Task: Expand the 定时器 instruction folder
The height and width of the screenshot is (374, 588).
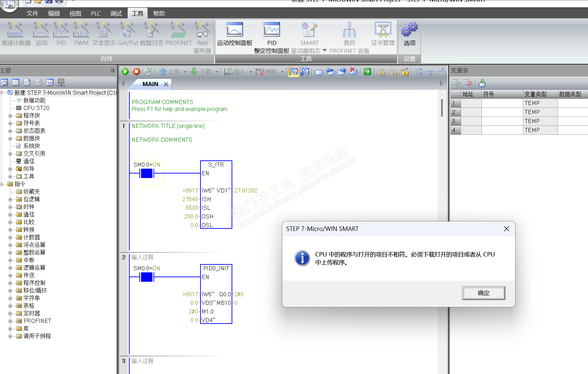Action: [10, 314]
